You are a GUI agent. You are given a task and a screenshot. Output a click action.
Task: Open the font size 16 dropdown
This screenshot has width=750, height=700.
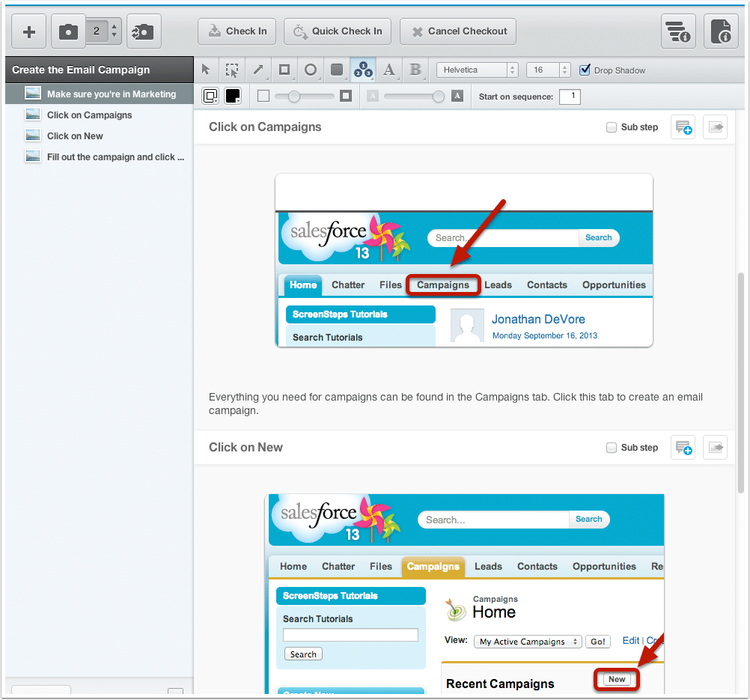[x=548, y=70]
